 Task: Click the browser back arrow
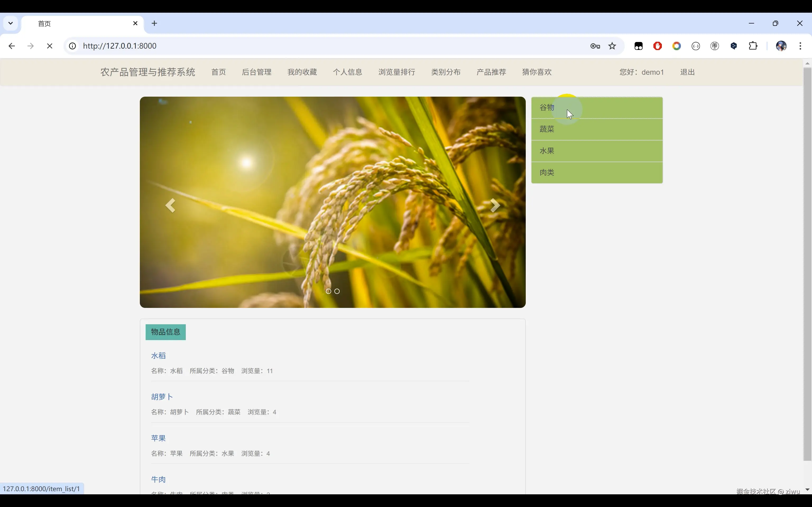click(11, 46)
